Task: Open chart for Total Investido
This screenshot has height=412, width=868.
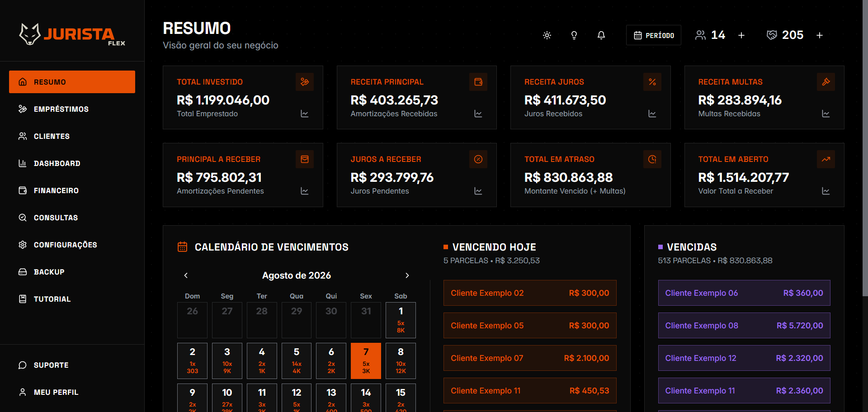Action: point(305,114)
